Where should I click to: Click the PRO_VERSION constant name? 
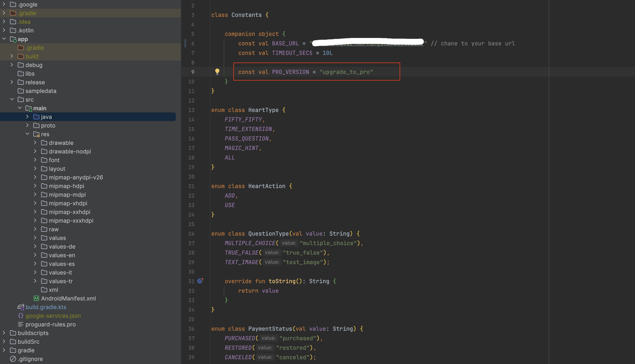[x=290, y=72]
